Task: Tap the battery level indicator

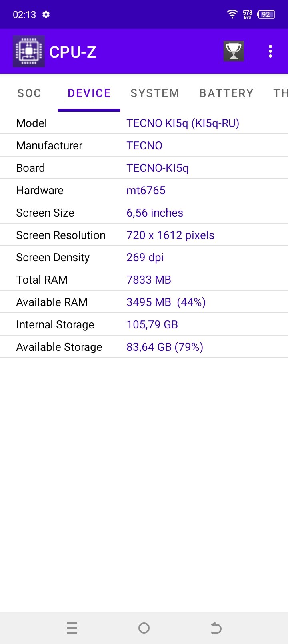Action: (266, 15)
